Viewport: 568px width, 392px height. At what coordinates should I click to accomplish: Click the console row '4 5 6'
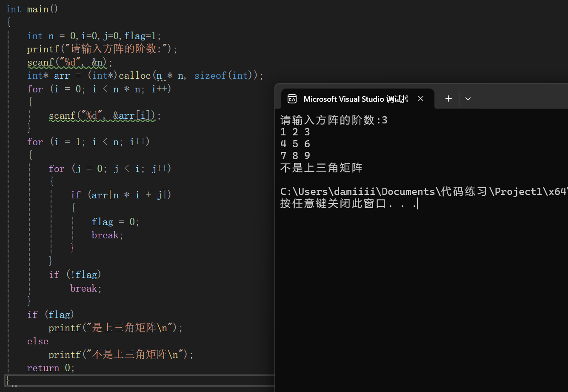pyautogui.click(x=295, y=144)
